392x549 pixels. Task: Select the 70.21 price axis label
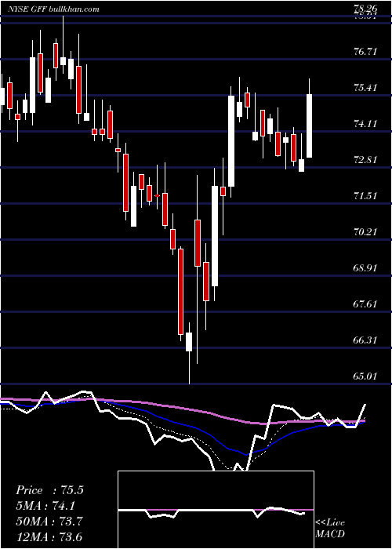[x=365, y=232]
